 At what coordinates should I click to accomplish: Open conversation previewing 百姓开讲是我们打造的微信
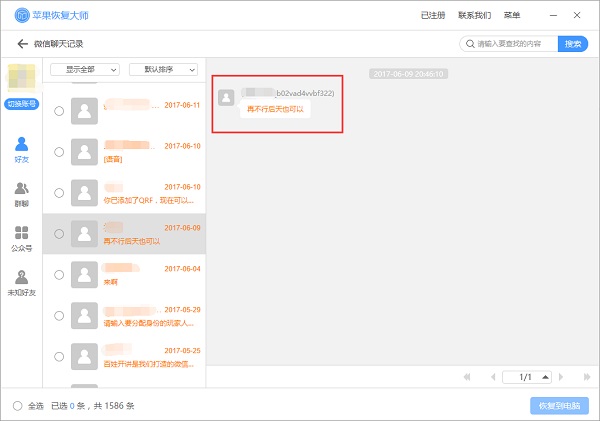pos(124,357)
